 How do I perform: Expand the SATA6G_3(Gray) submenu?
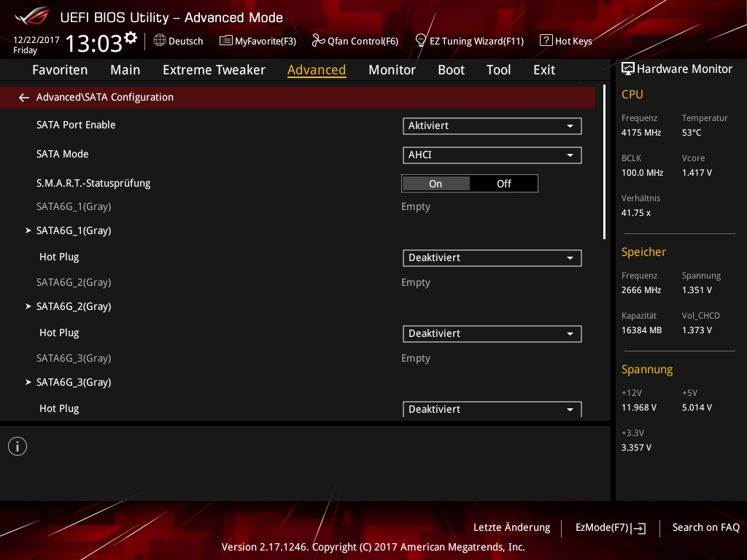74,382
